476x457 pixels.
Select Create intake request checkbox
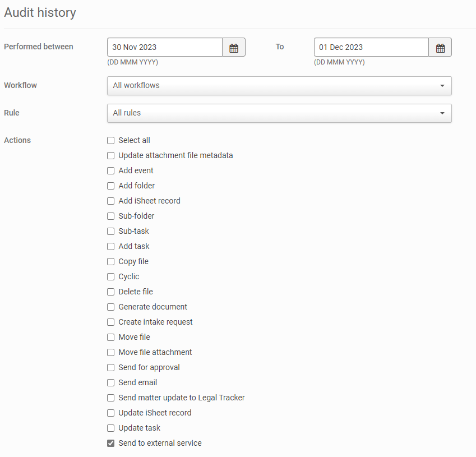[111, 322]
